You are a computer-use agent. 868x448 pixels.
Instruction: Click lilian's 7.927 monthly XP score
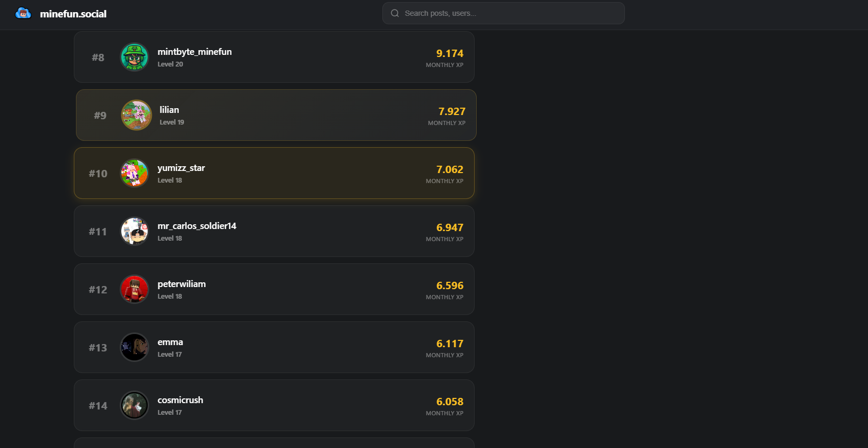click(x=452, y=111)
